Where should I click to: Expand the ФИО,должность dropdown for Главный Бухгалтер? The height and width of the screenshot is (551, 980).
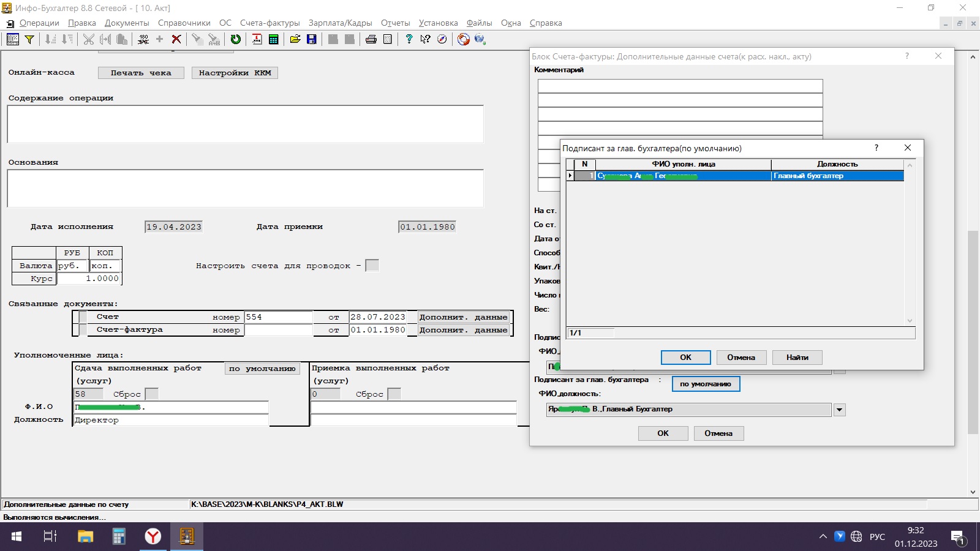pos(839,410)
